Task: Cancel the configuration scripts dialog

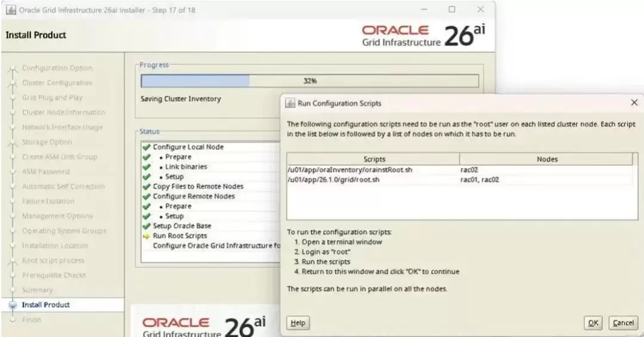Action: tap(624, 323)
